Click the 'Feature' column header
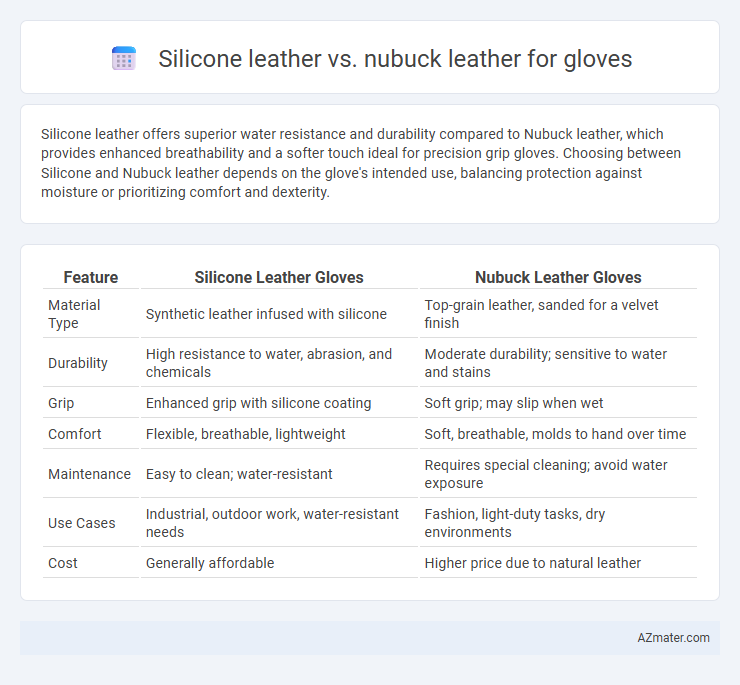This screenshot has width=740, height=685. coord(91,277)
